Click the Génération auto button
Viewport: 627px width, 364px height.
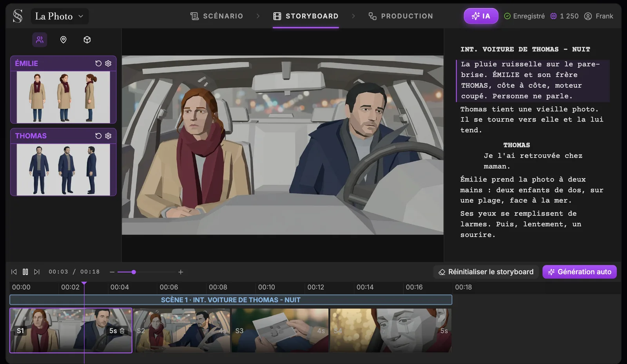[x=580, y=272]
